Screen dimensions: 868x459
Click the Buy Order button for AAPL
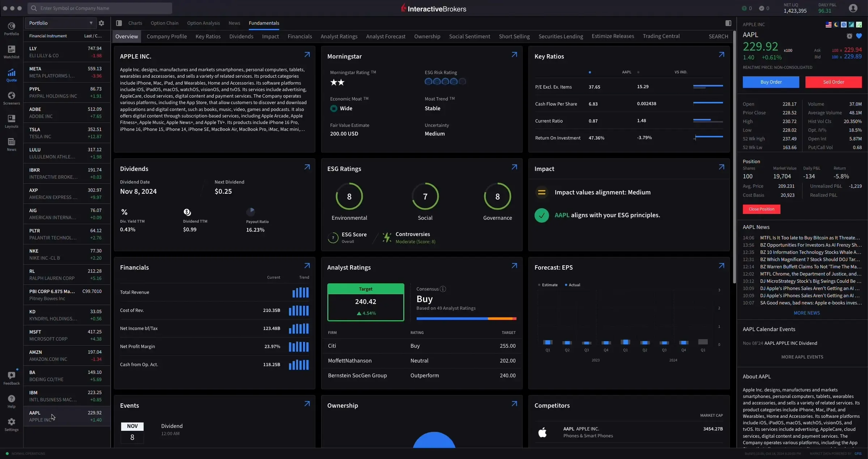click(771, 82)
